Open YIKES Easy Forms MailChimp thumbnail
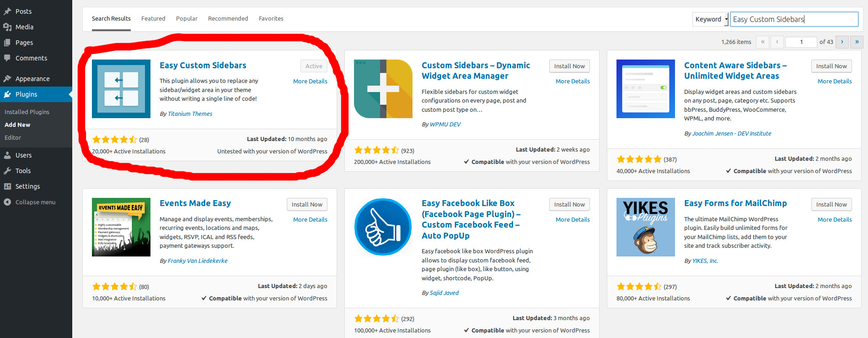 (x=646, y=227)
